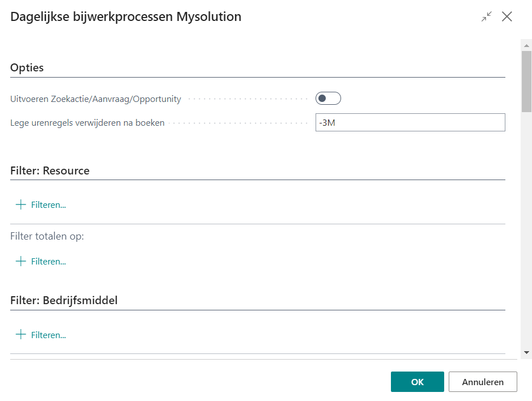Enable the Uitvoeren Zoekactie/Aanvraag/Opportunity switch
Image resolution: width=532 pixels, height=401 pixels.
click(x=328, y=99)
